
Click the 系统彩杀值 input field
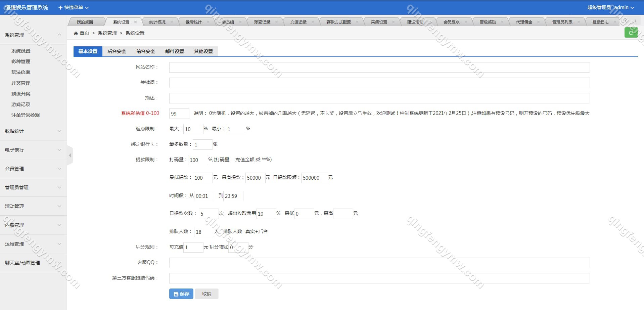[179, 114]
